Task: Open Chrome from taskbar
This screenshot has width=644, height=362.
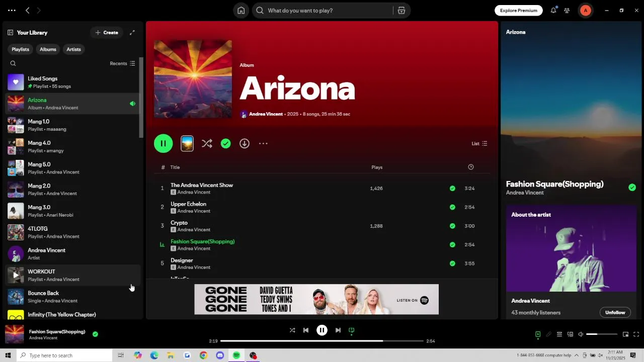Action: click(x=203, y=355)
